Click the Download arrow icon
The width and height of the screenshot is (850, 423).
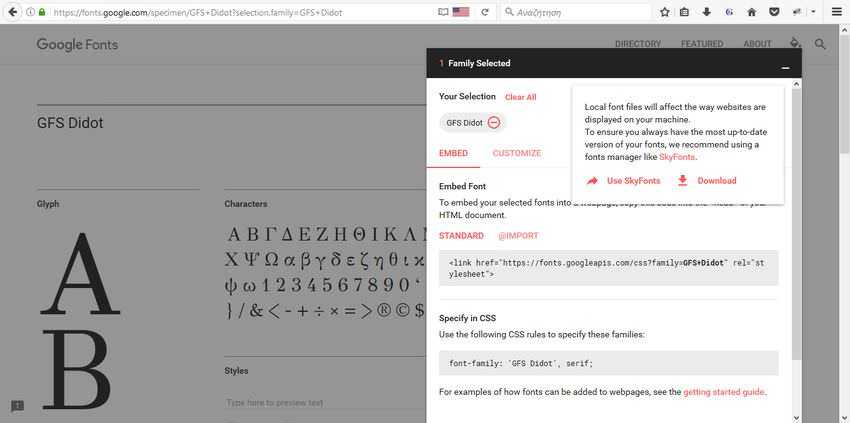(682, 181)
